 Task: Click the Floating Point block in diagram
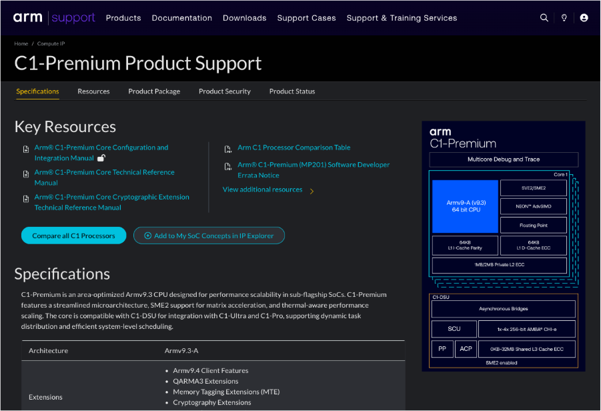tap(534, 225)
